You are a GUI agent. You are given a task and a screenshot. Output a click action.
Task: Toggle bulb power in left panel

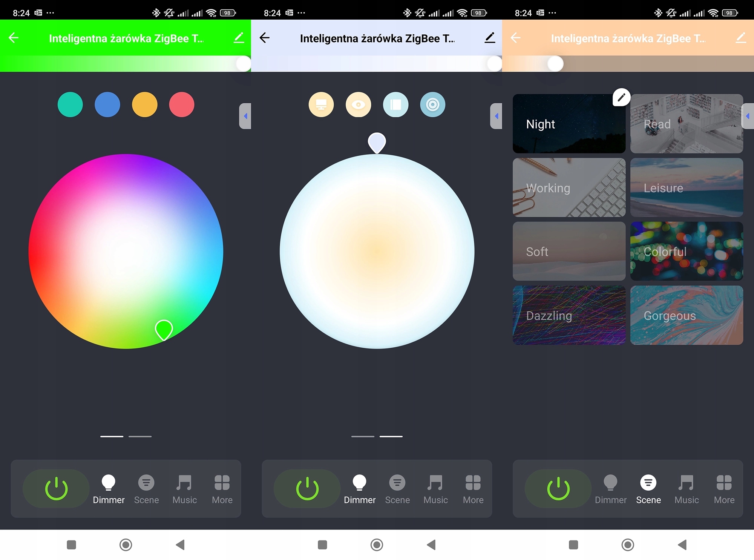56,488
